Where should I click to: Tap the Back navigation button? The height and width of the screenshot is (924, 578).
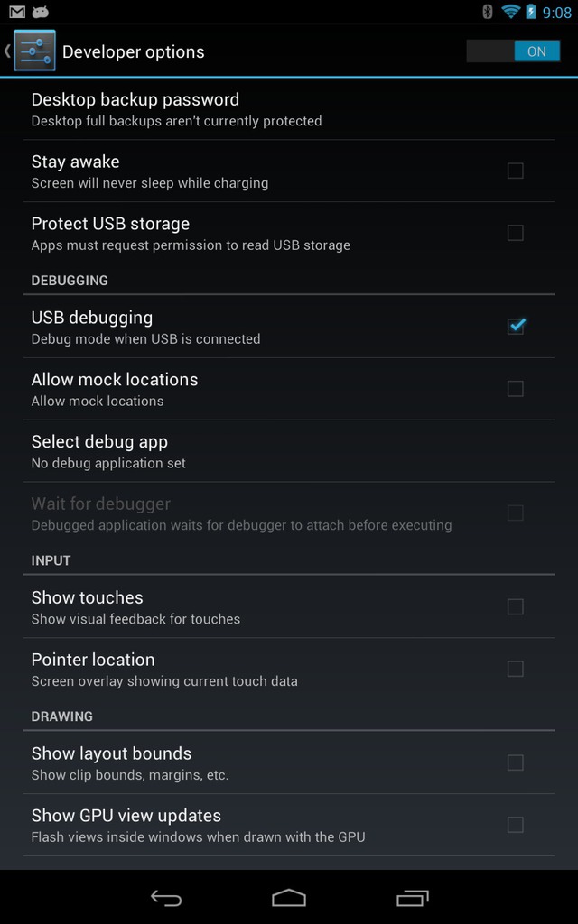coord(166,898)
